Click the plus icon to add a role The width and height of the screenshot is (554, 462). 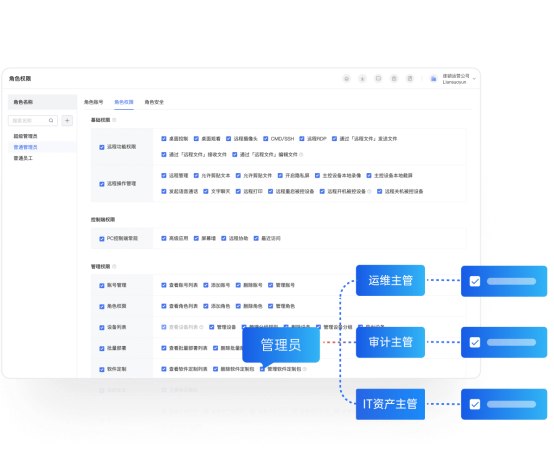(x=67, y=120)
